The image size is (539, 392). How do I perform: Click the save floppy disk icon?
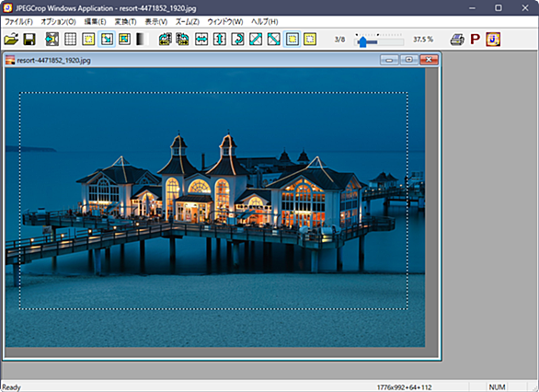pyautogui.click(x=29, y=40)
